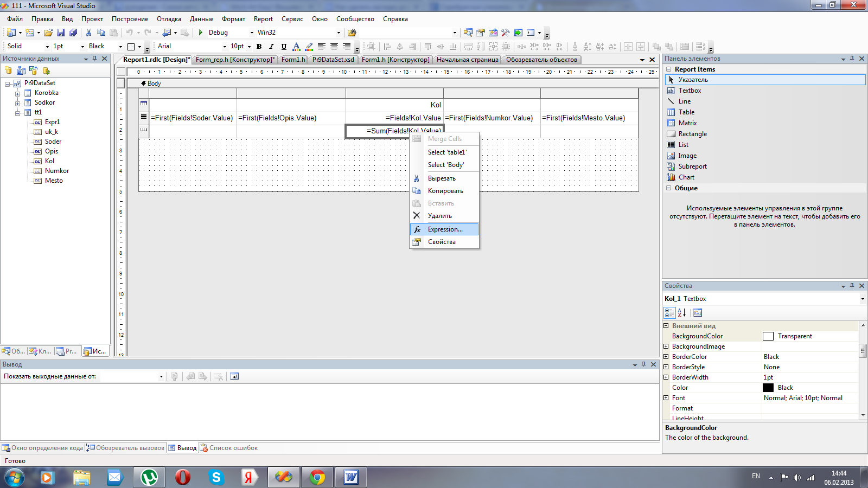Image resolution: width=868 pixels, height=488 pixels.
Task: Open the Arial font family dropdown
Action: [x=225, y=47]
